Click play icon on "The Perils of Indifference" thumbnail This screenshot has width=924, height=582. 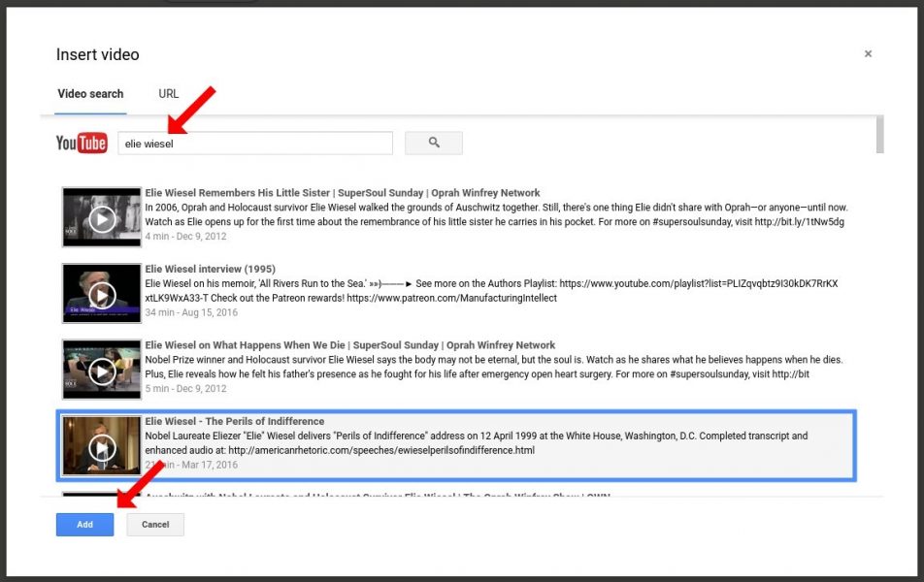pos(101,445)
